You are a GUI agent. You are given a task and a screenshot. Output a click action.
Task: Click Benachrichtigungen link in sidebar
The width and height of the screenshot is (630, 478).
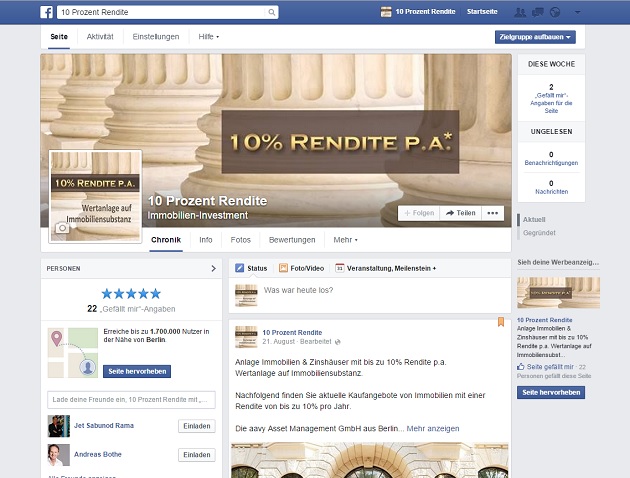[x=551, y=163]
